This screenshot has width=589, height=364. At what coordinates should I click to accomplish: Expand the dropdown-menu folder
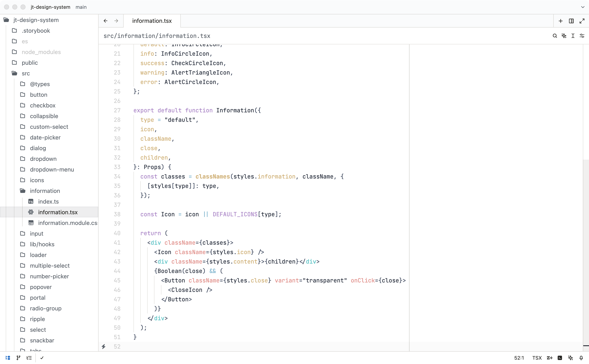click(49, 169)
